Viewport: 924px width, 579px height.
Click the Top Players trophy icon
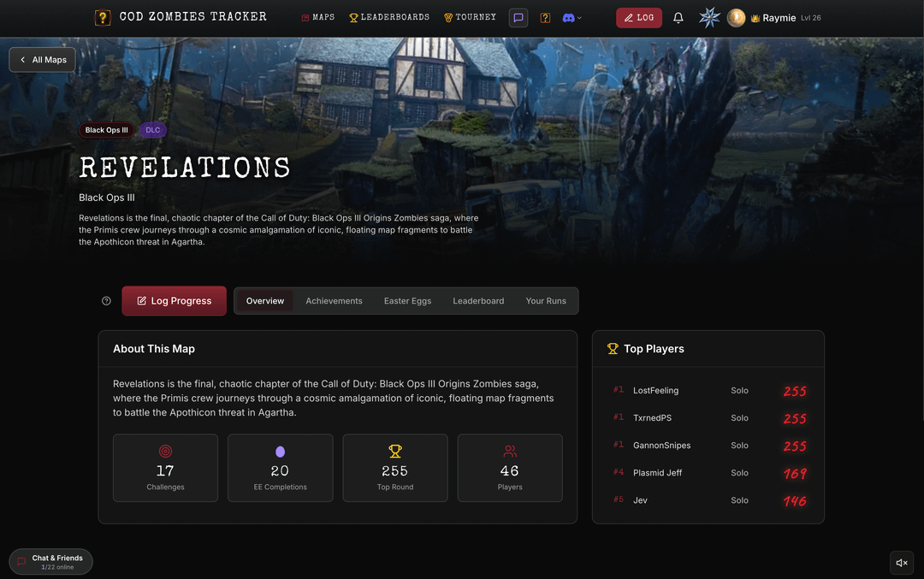613,349
